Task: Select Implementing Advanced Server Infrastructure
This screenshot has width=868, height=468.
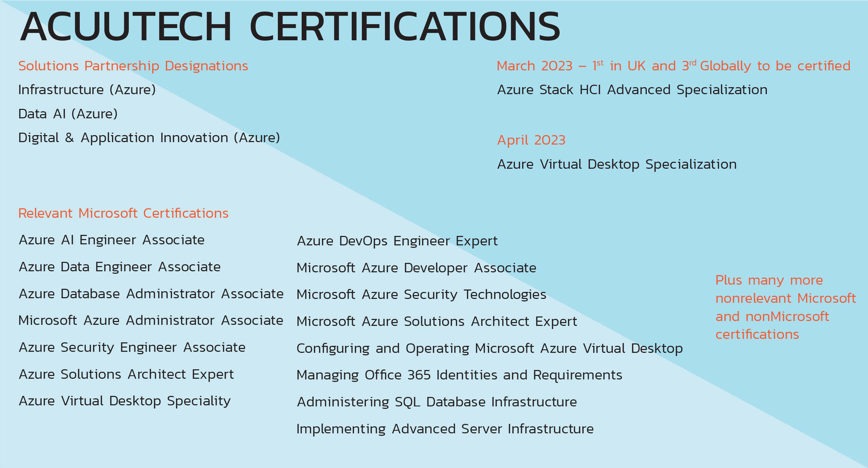Action: click(445, 429)
